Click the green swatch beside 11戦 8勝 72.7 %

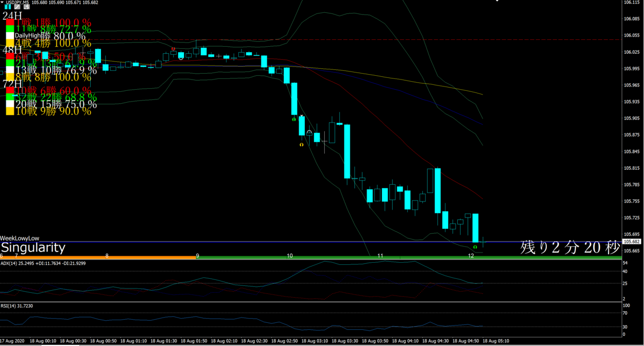[x=10, y=29]
